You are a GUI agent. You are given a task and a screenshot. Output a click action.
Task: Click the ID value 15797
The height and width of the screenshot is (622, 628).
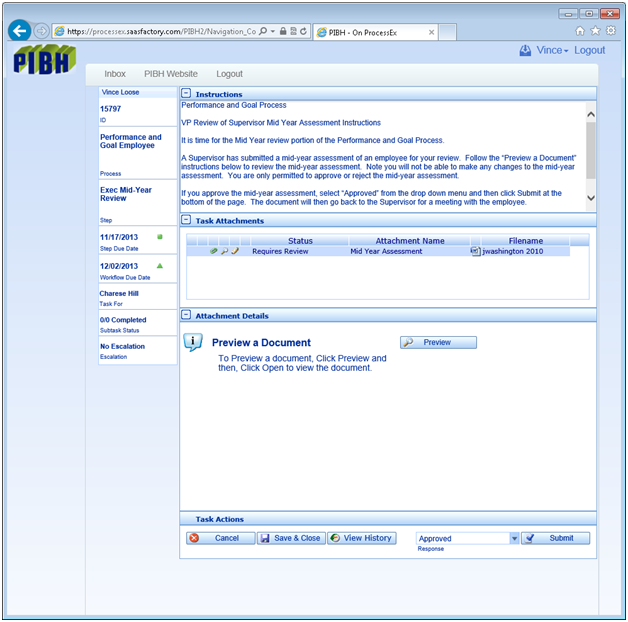(x=111, y=109)
